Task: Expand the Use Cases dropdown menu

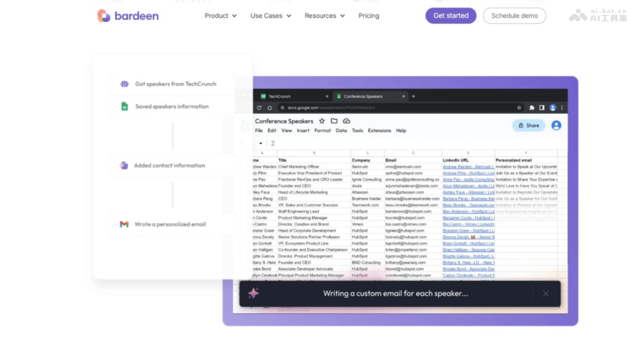Action: (x=270, y=16)
